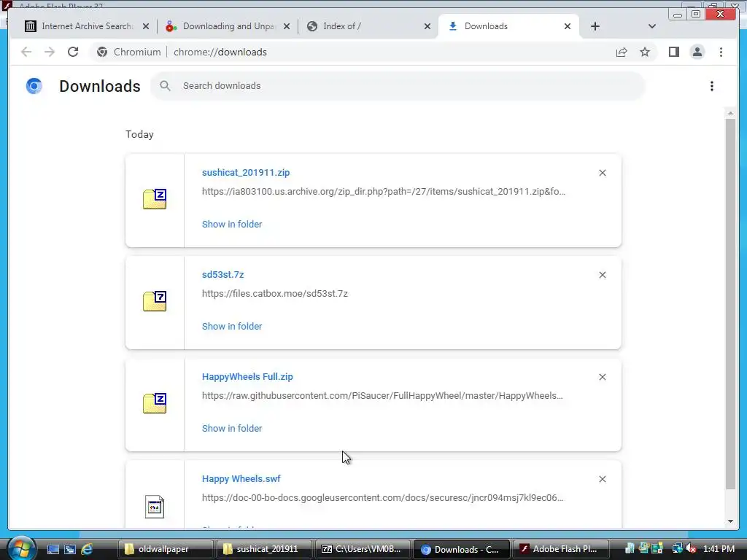Switch to the oldwallpaper taskbar window

(x=166, y=549)
